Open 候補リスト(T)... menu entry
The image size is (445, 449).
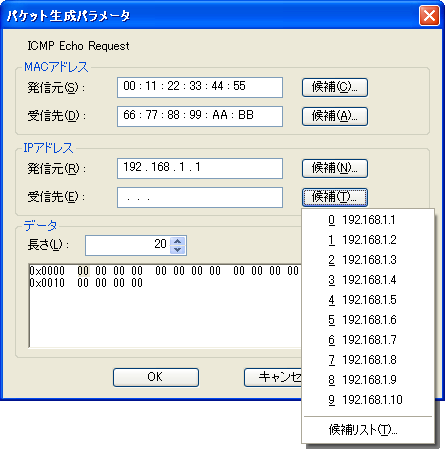click(368, 430)
